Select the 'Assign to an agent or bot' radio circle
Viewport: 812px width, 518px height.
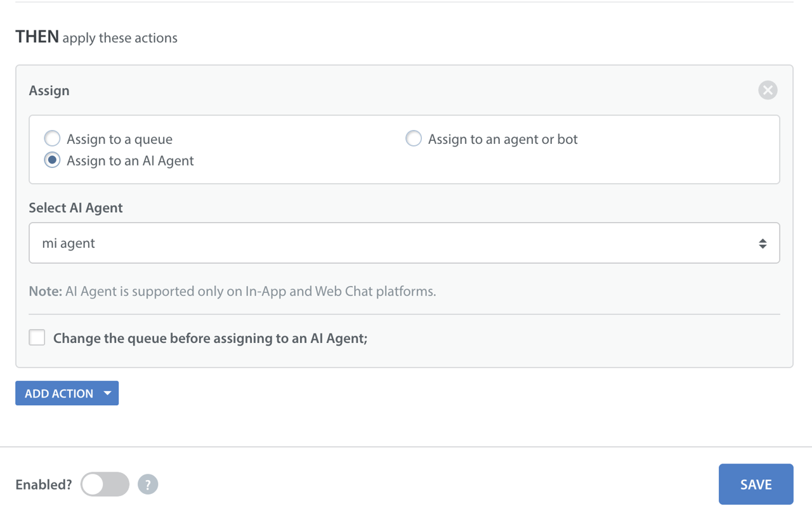[414, 139]
